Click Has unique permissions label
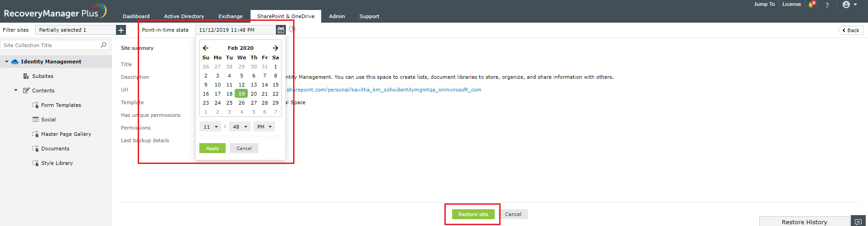 pyautogui.click(x=150, y=115)
